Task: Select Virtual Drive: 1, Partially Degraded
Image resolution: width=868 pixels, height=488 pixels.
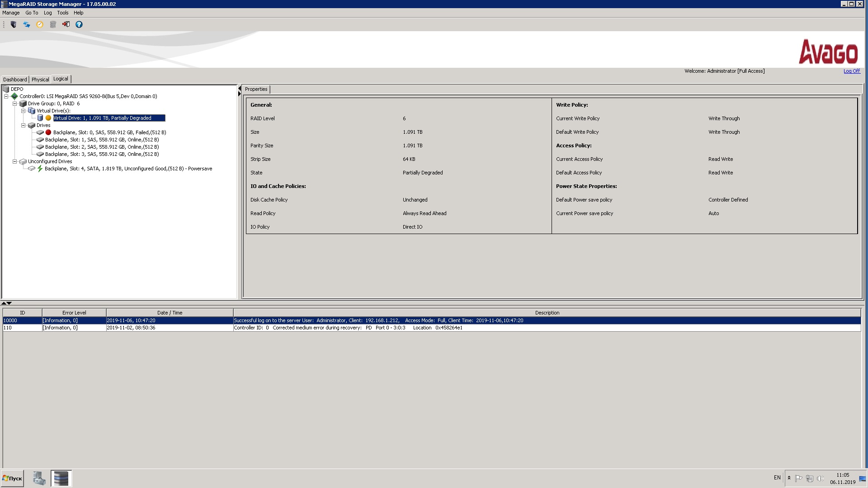Action: [x=109, y=118]
